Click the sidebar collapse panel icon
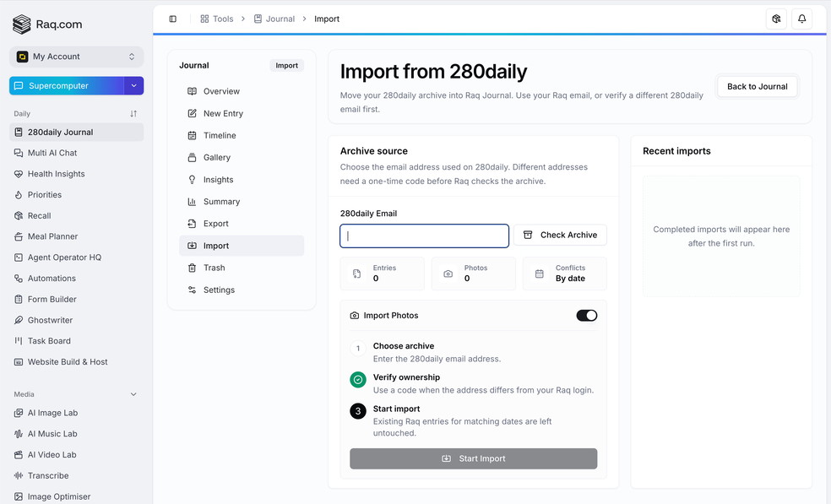831x504 pixels. point(173,19)
